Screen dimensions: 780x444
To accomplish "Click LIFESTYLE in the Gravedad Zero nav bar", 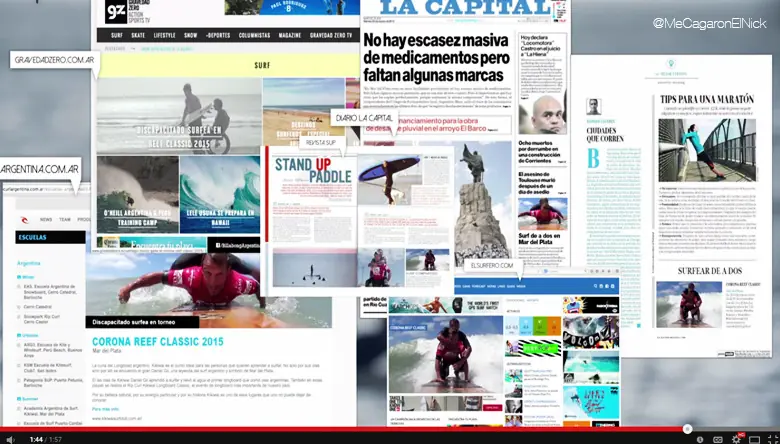I will pos(164,35).
